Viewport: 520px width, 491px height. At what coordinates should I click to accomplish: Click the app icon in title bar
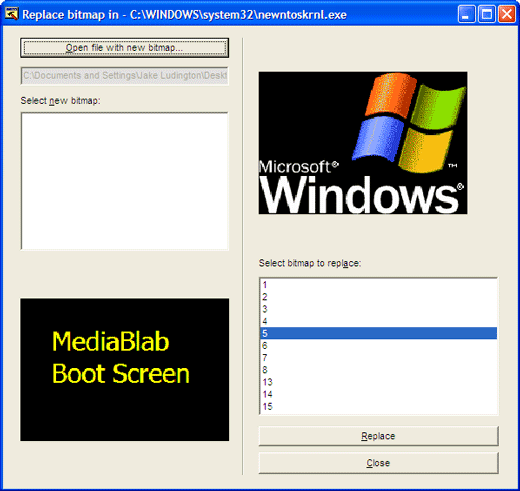coord(12,14)
